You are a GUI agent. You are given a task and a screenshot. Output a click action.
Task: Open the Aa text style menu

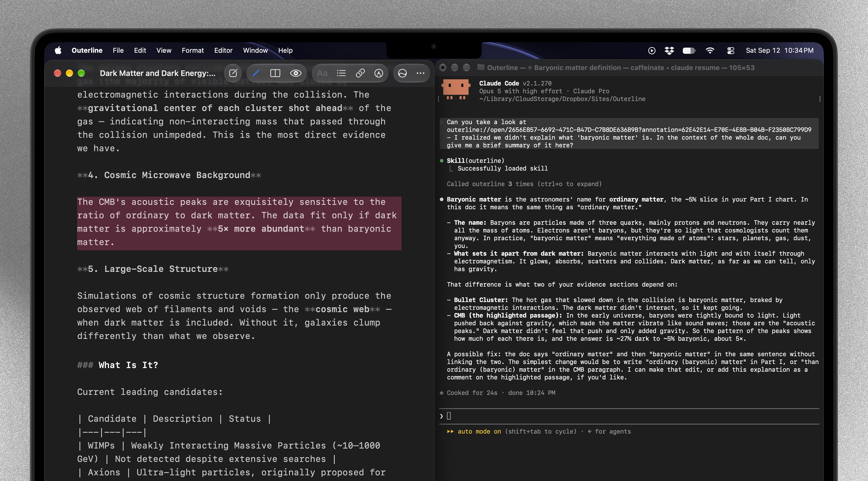322,73
